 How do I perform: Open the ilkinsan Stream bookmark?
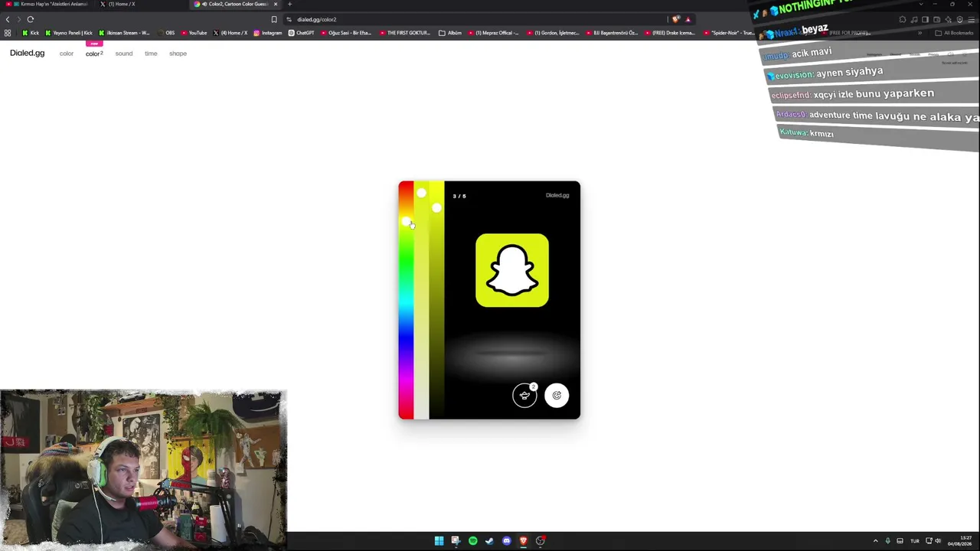(x=124, y=33)
